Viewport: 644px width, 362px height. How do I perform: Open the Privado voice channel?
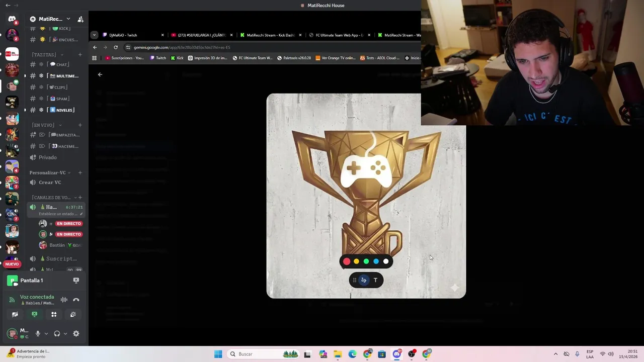click(x=55, y=157)
